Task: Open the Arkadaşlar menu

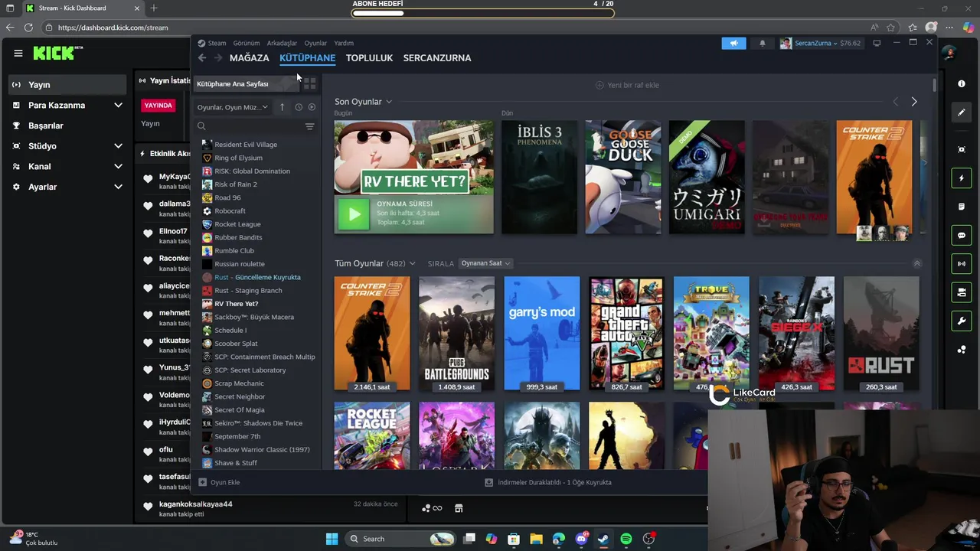Action: 282,44
